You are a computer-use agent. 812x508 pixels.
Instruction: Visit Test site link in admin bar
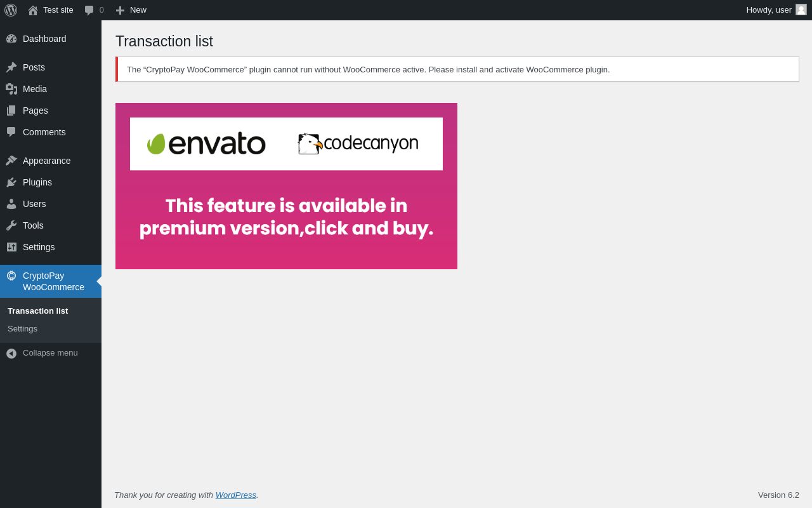(x=58, y=10)
